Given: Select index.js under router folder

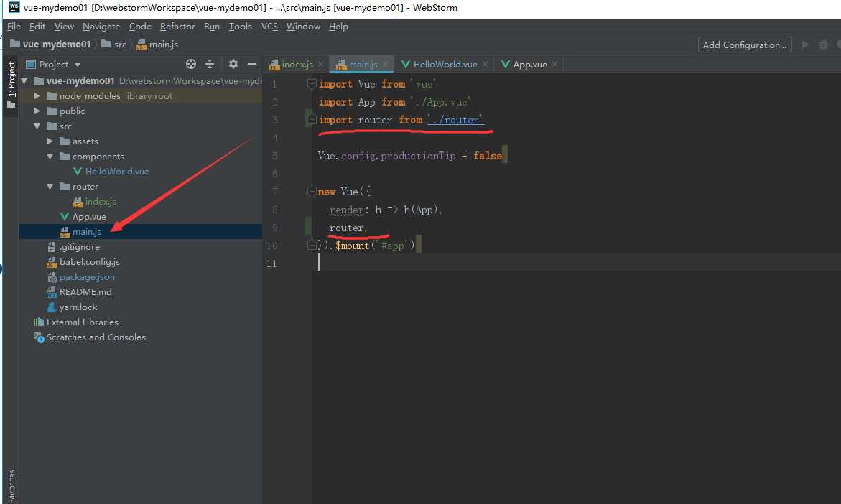Looking at the screenshot, I should (x=101, y=202).
